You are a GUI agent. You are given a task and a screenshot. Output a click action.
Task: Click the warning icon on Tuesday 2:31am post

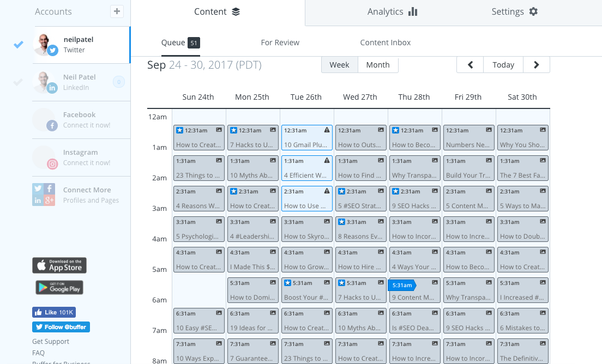pos(327,191)
